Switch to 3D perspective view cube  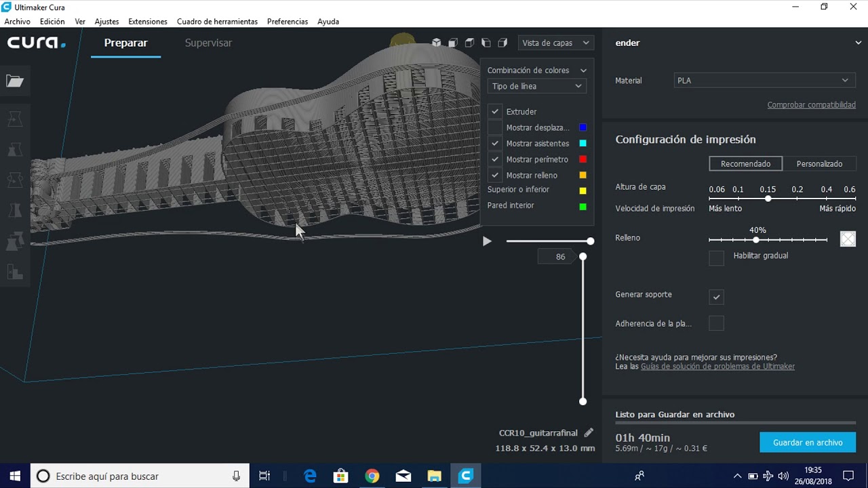pyautogui.click(x=437, y=43)
